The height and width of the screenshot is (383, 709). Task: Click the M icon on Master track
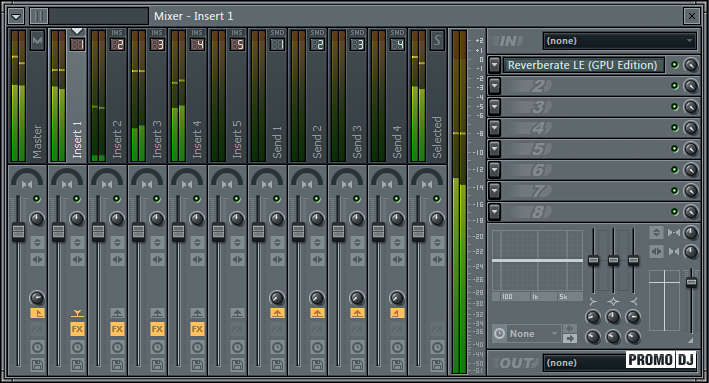point(38,41)
